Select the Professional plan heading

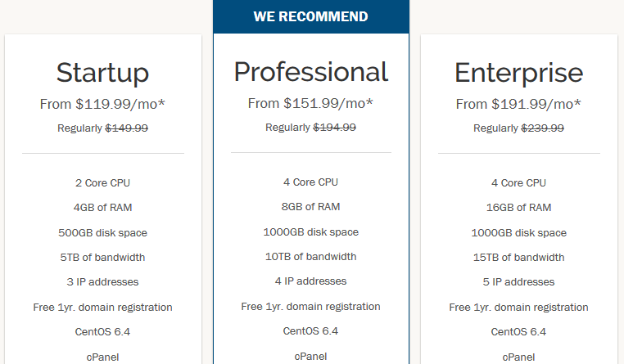coord(311,72)
